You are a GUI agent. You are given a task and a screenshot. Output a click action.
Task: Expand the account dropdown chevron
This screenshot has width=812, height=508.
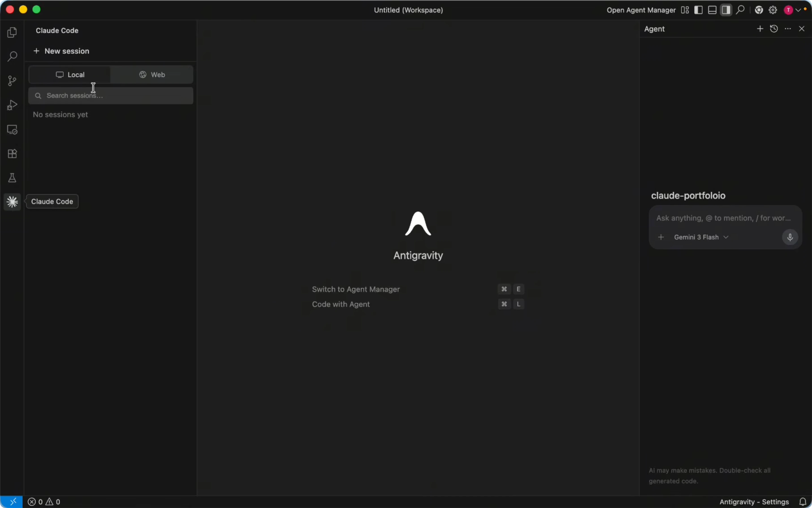click(798, 10)
